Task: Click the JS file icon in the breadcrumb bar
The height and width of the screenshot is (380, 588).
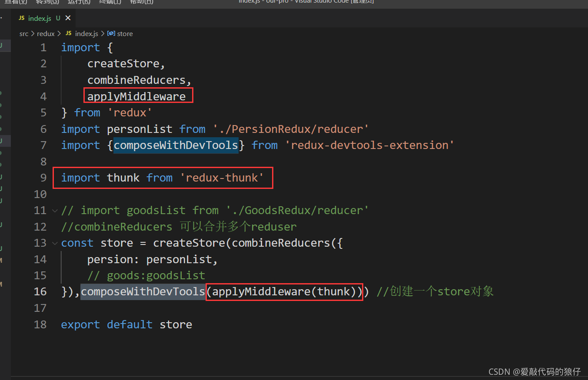Action: (68, 33)
